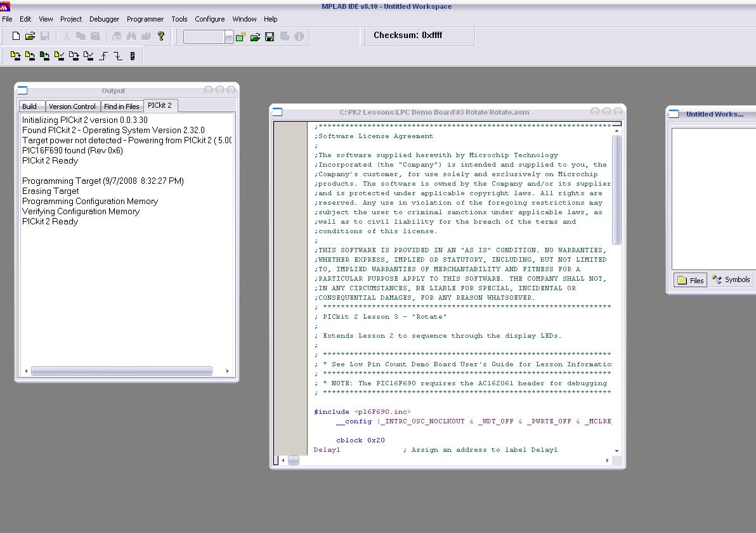The height and width of the screenshot is (533, 756).
Task: Click the Untitled Workspace window menu icon
Action: tap(674, 114)
